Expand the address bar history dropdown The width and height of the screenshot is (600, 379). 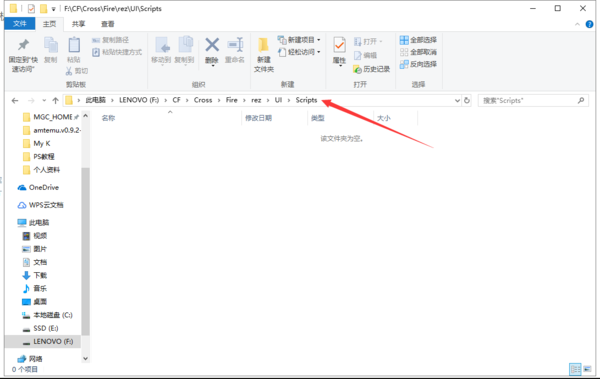[x=457, y=100]
